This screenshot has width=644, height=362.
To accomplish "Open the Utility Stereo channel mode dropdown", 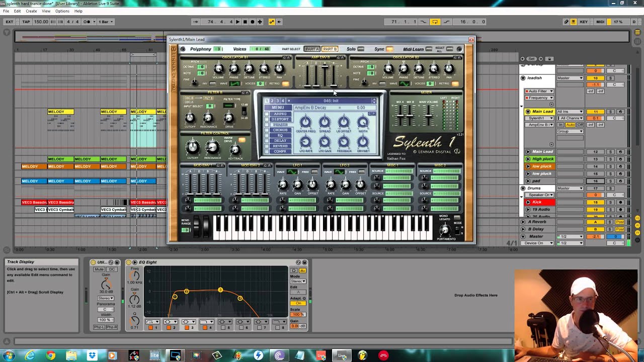I will click(x=106, y=298).
